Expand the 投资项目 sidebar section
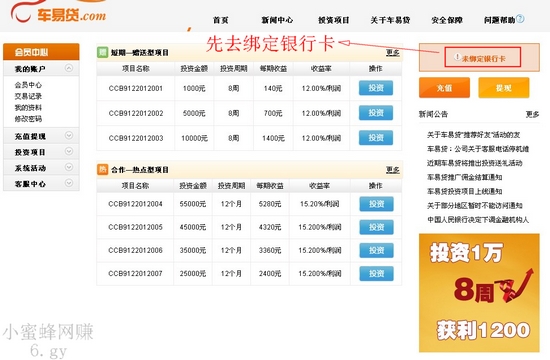 tap(69, 151)
